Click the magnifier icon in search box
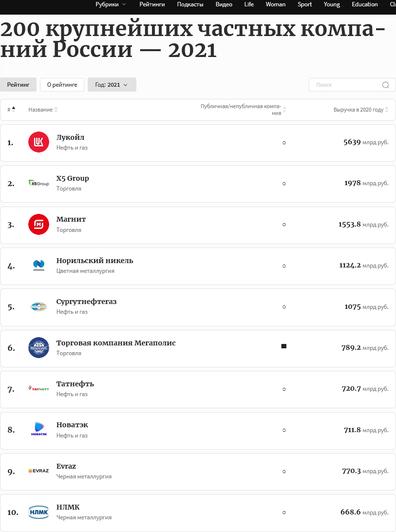 tap(385, 85)
